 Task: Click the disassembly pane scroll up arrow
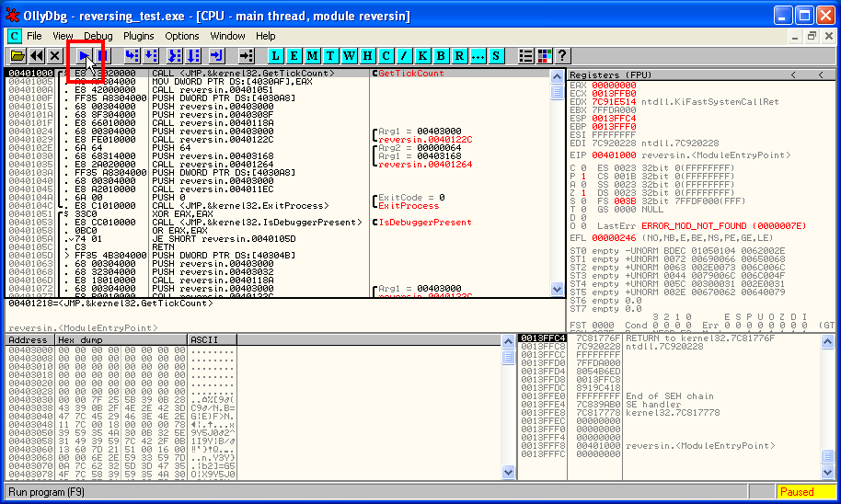pyautogui.click(x=557, y=76)
